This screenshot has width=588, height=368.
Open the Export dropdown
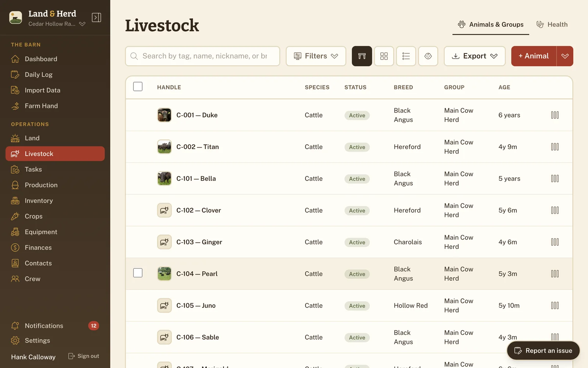[x=474, y=56]
